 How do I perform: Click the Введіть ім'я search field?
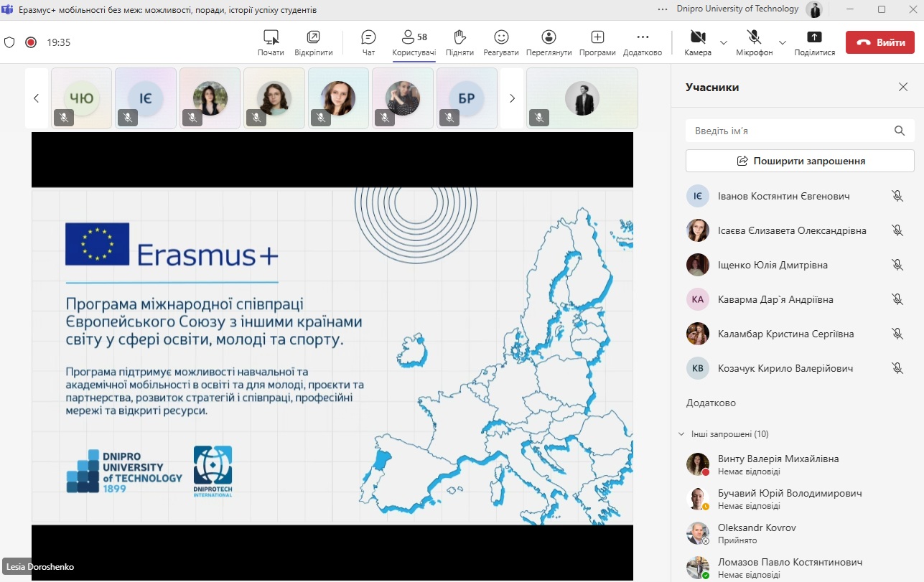click(x=790, y=131)
